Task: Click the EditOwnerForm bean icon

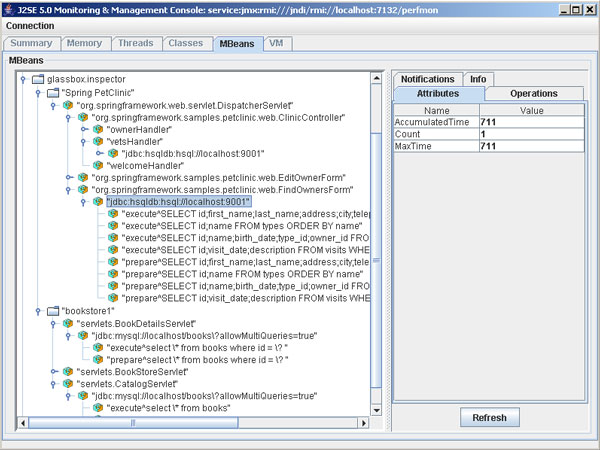Action: point(83,177)
